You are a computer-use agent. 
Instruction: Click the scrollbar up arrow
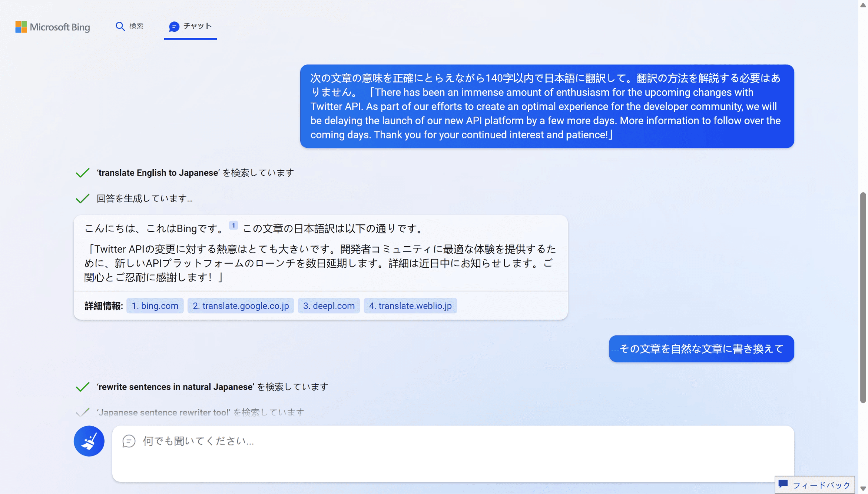tap(863, 5)
